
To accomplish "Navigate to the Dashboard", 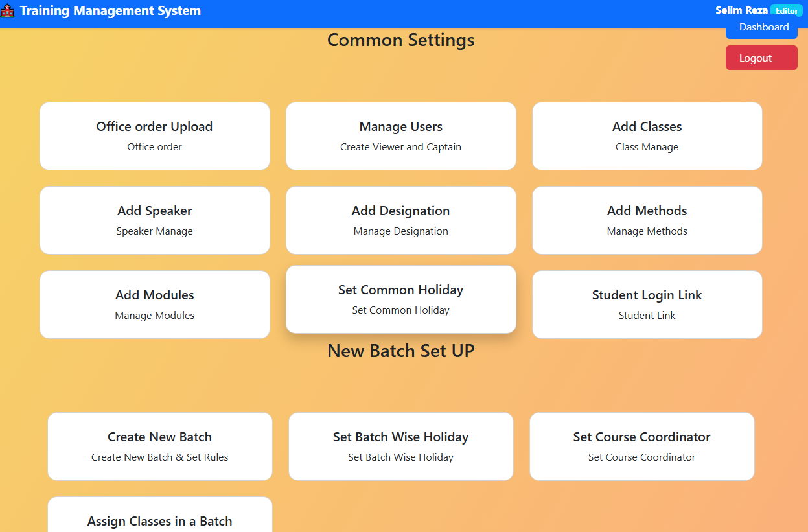I will point(762,27).
